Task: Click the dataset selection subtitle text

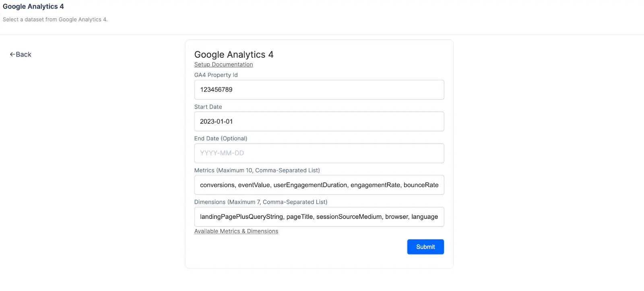Action: tap(55, 19)
